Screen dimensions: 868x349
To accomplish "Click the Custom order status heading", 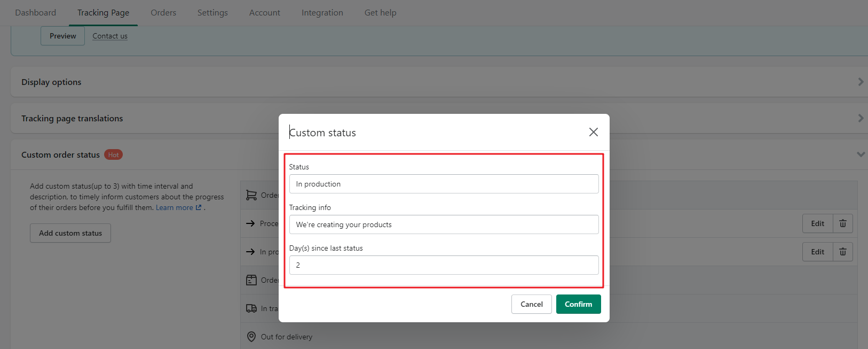I will click(x=60, y=154).
